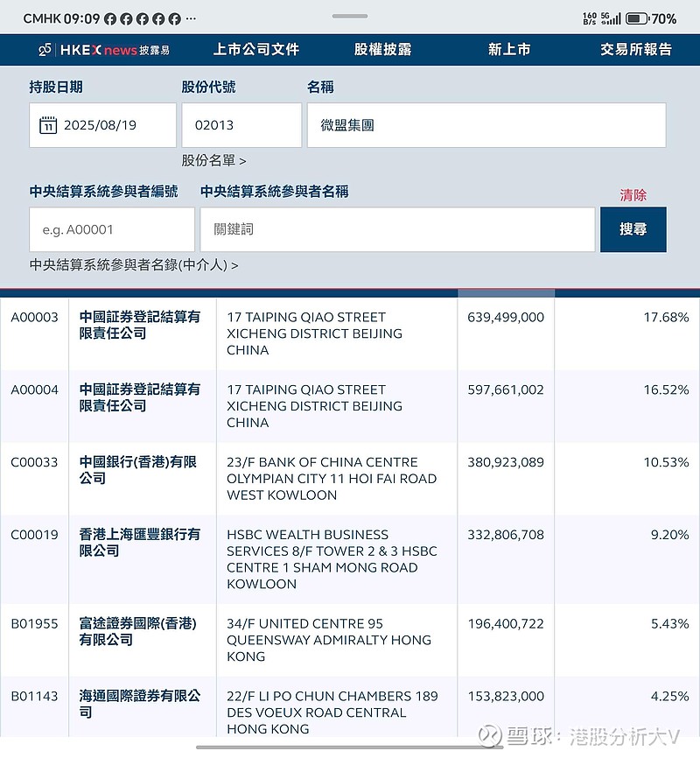This screenshot has width=700, height=758.
Task: Select the 10.53% percentage cell
Action: point(666,462)
